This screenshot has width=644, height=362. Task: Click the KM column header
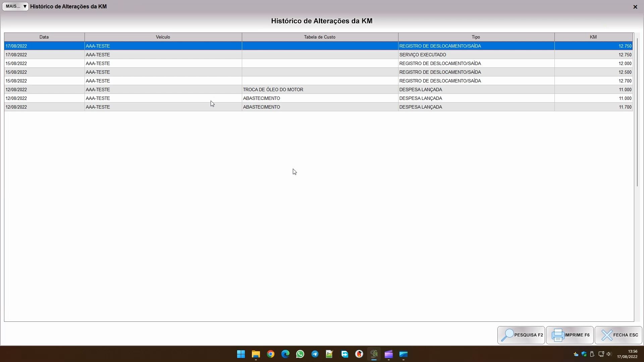593,37
